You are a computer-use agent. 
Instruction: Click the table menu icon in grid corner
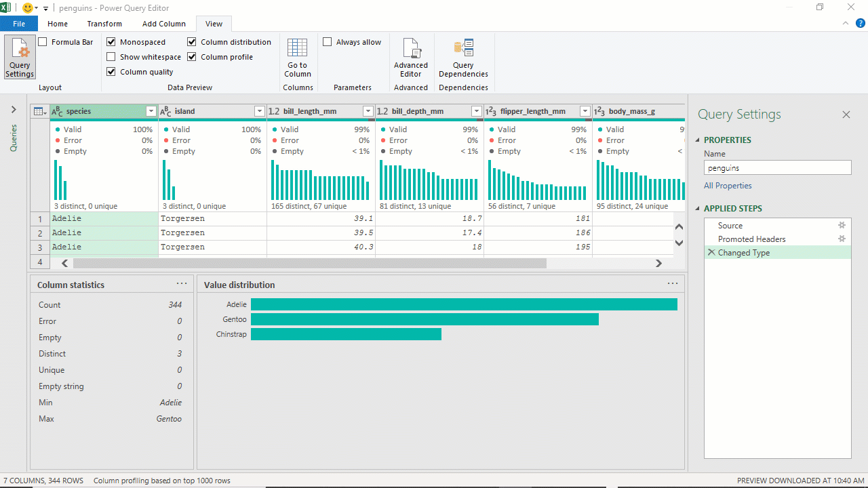pos(39,111)
